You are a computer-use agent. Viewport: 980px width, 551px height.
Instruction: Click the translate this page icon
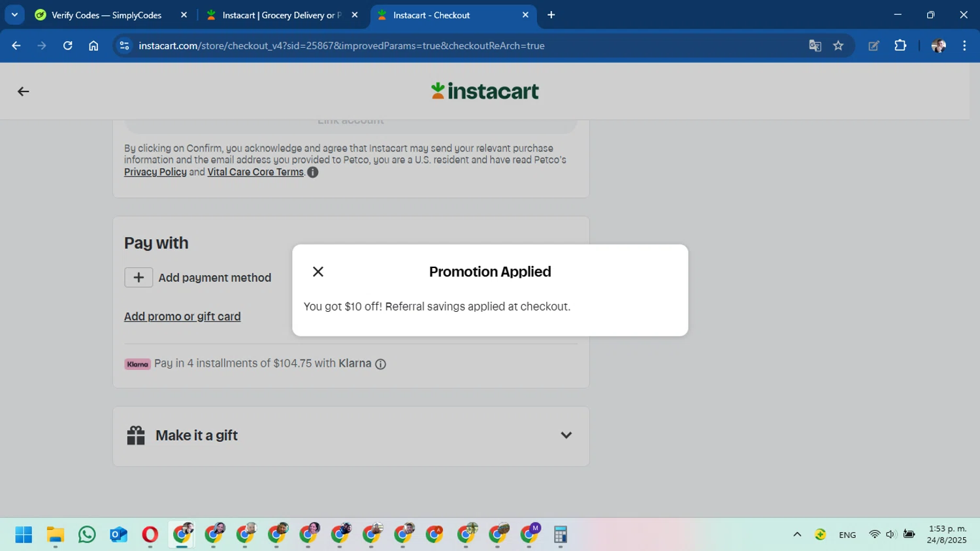coord(815,46)
